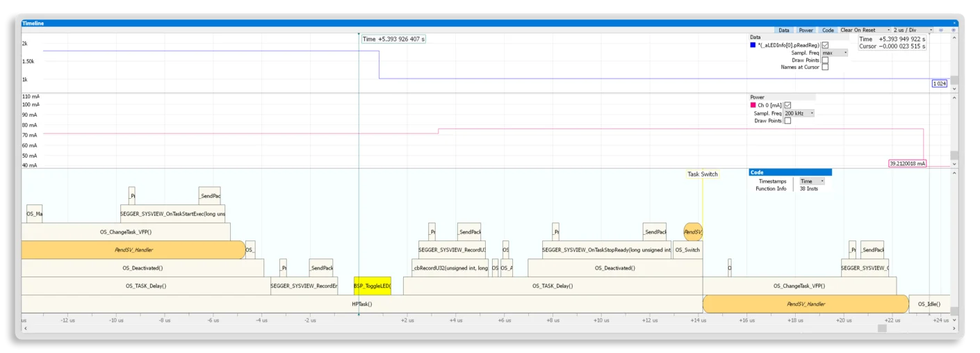980x353 pixels.
Task: Click the horizontal scrollbar thumb
Action: (882, 329)
